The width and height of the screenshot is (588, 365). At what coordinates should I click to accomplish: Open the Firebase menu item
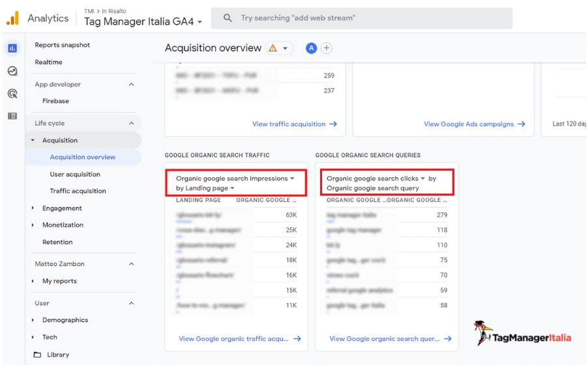click(x=55, y=101)
